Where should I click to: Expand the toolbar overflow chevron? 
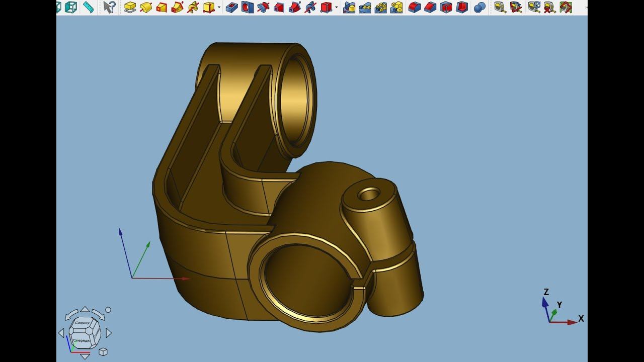586,7
